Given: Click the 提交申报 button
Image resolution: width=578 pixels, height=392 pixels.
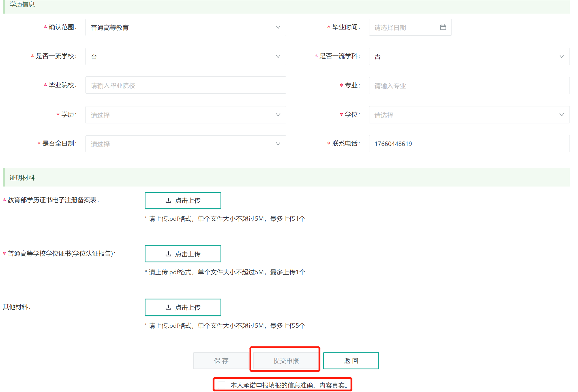Looking at the screenshot, I should (x=286, y=361).
